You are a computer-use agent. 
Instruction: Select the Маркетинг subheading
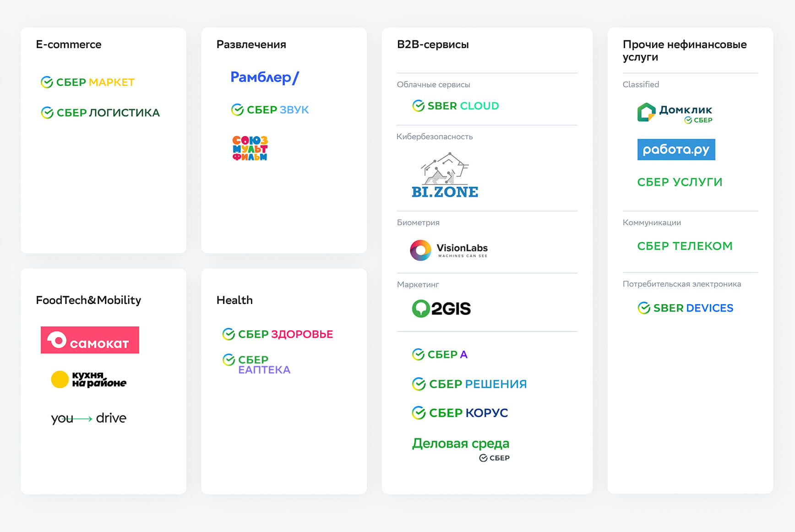point(418,285)
